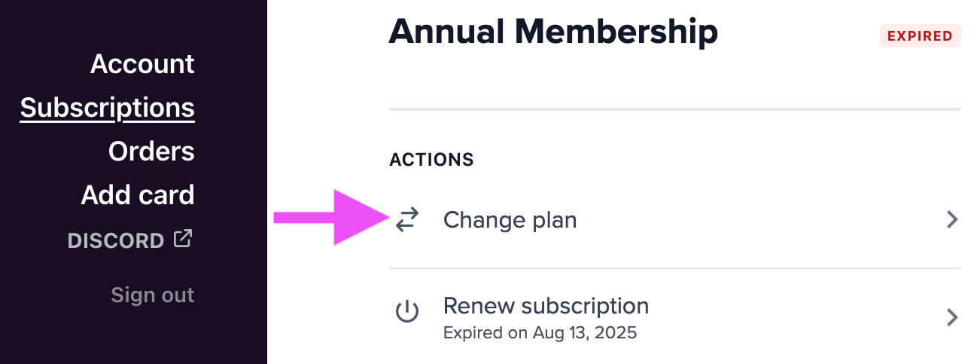Click the power icon beside Renew subscription
The height and width of the screenshot is (364, 980).
point(407,311)
